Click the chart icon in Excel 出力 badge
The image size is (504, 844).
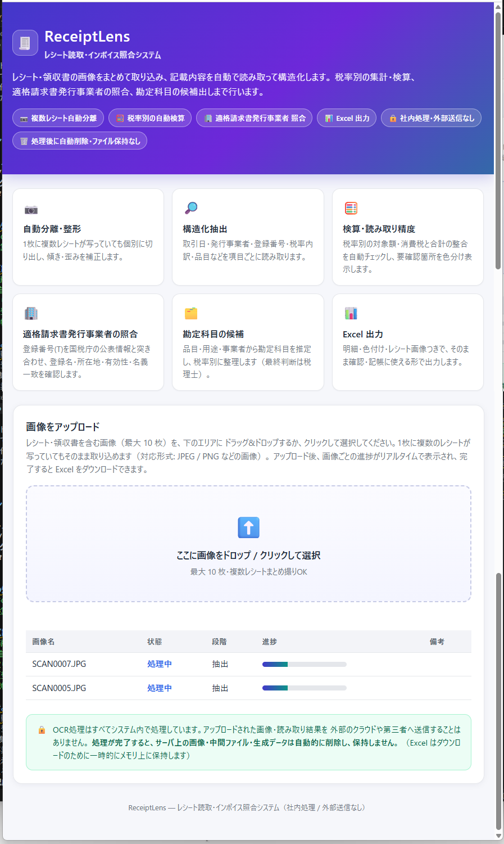point(329,119)
